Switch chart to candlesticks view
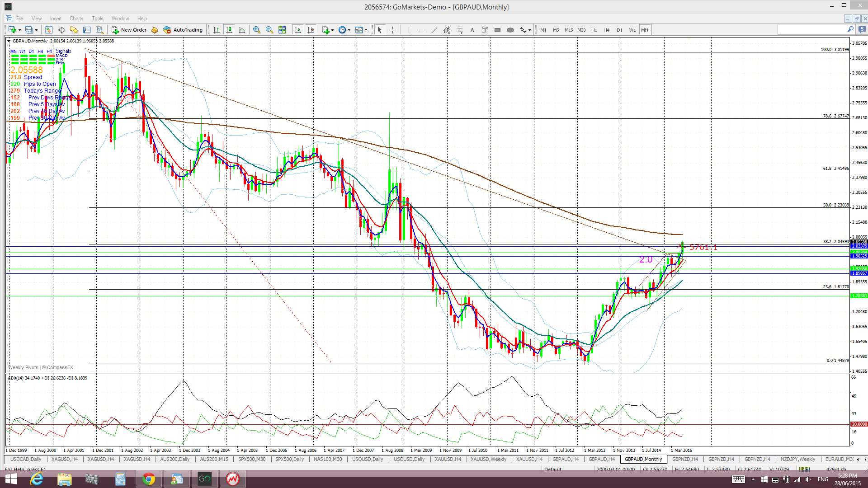The image size is (868, 488). 229,30
